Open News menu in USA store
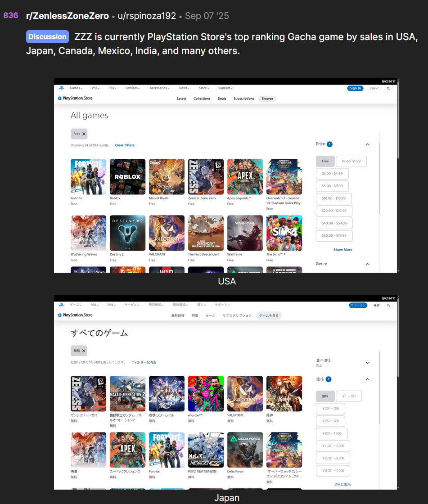 [x=184, y=88]
